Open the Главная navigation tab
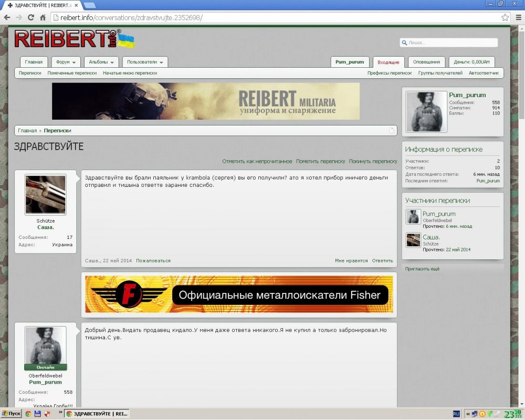The image size is (525, 420). [34, 62]
